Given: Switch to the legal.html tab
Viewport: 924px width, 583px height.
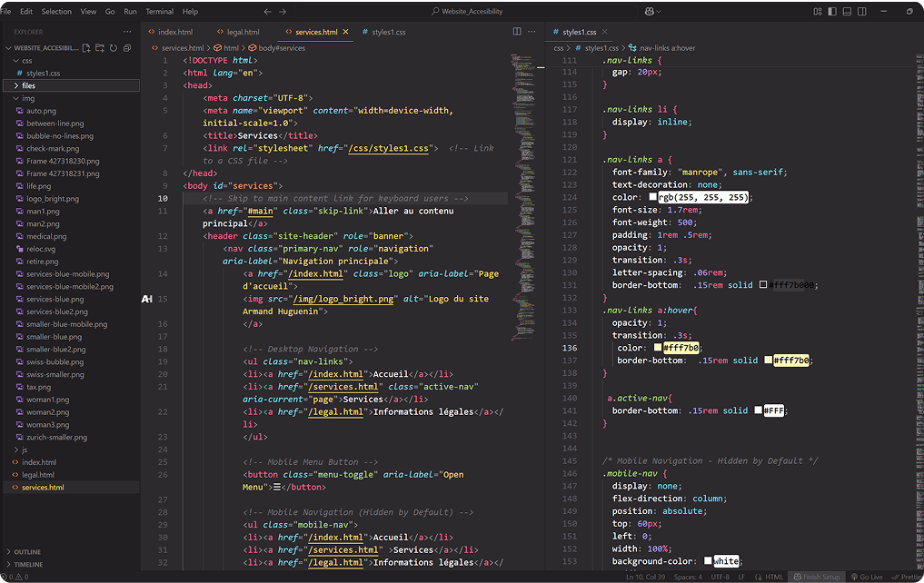Looking at the screenshot, I should (242, 32).
